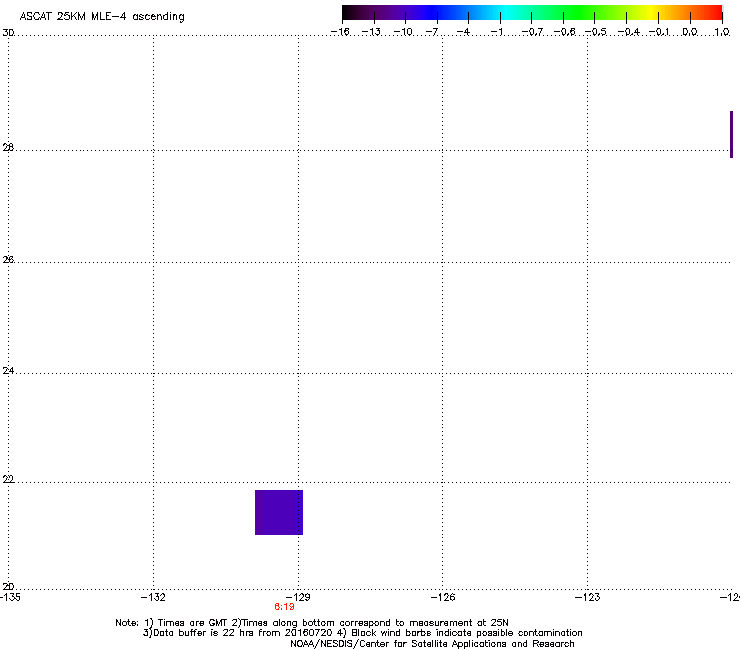
Task: Click the longitude label "-129"
Action: coord(298,597)
